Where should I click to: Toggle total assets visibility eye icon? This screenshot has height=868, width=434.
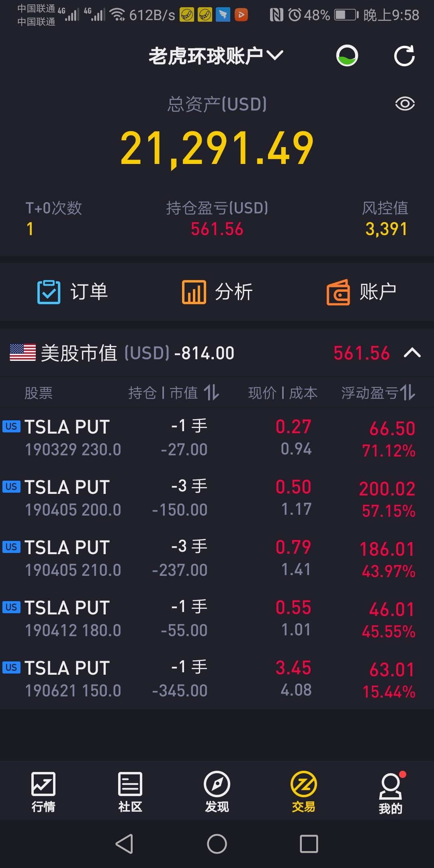coord(405,104)
